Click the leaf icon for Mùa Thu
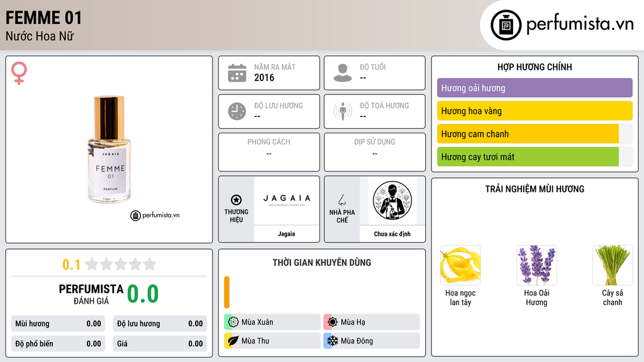644x362 pixels. pos(233,341)
